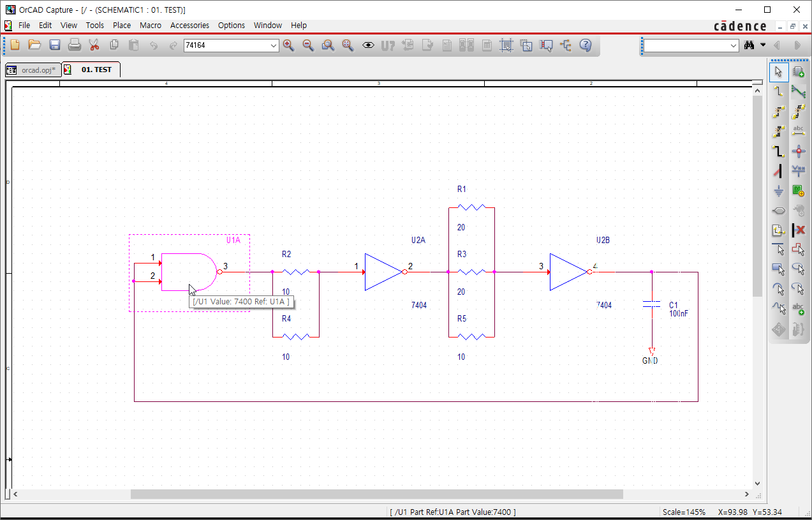Click the horizontal scrollbar thumb

pyautogui.click(x=376, y=494)
